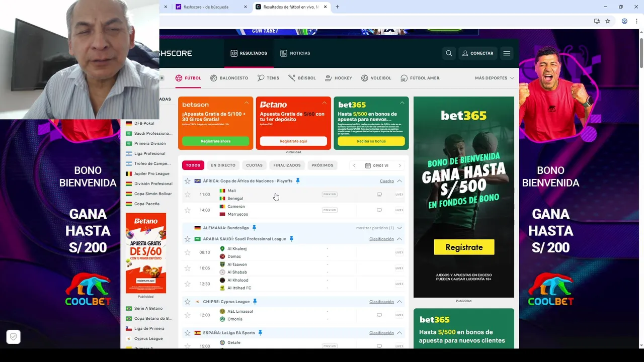644x362 pixels.
Task: Go to previous day with left date arrow
Action: (x=354, y=165)
